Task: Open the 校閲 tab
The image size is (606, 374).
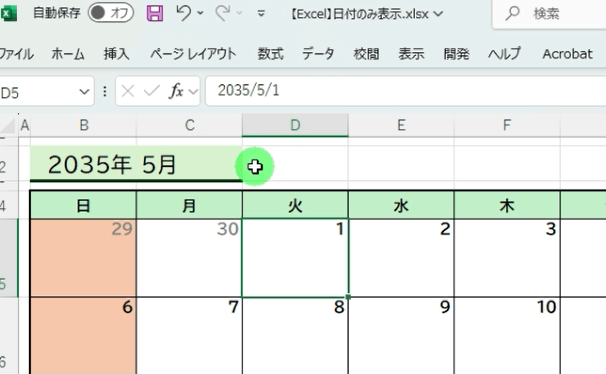Action: click(x=366, y=54)
